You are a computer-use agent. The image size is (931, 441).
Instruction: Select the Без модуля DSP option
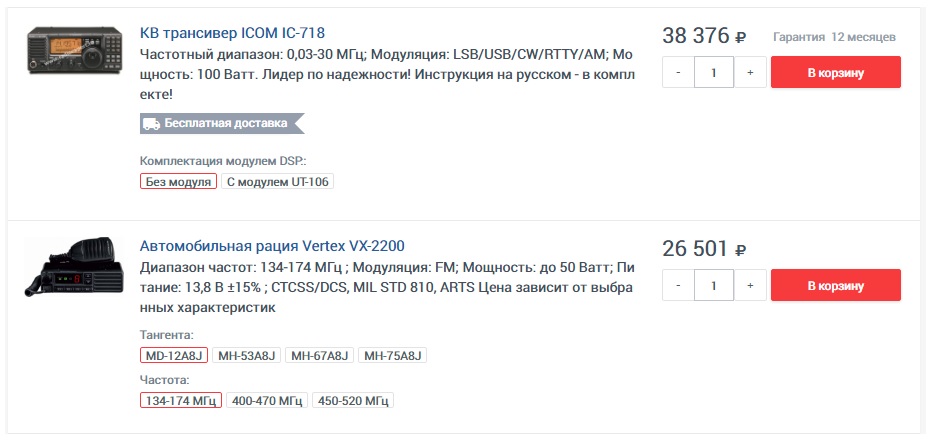pos(179,182)
